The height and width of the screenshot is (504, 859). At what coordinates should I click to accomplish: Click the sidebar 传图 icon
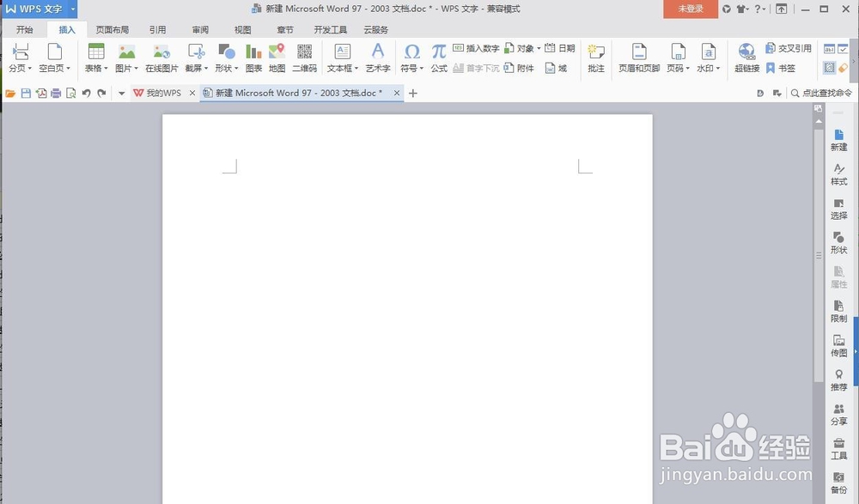838,346
